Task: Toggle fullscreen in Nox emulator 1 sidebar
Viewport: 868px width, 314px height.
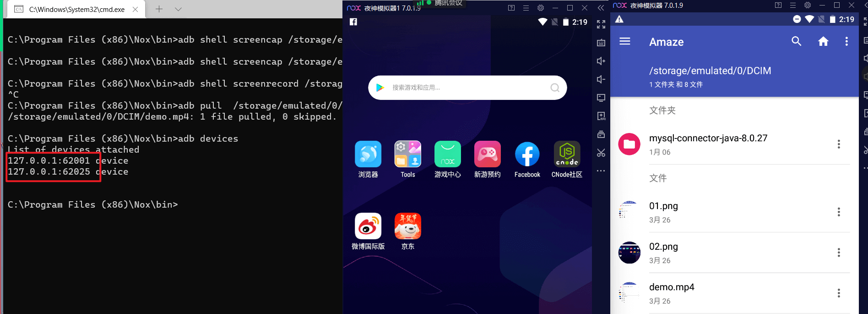Action: (601, 24)
